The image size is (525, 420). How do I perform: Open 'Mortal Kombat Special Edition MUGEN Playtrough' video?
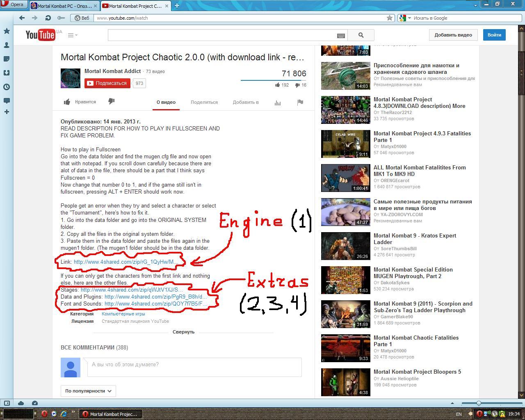413,273
